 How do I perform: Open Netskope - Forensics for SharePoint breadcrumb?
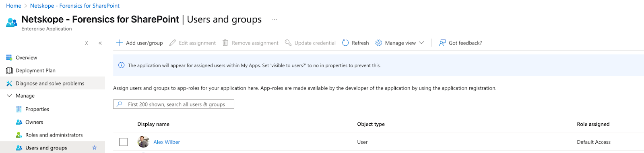click(x=75, y=6)
